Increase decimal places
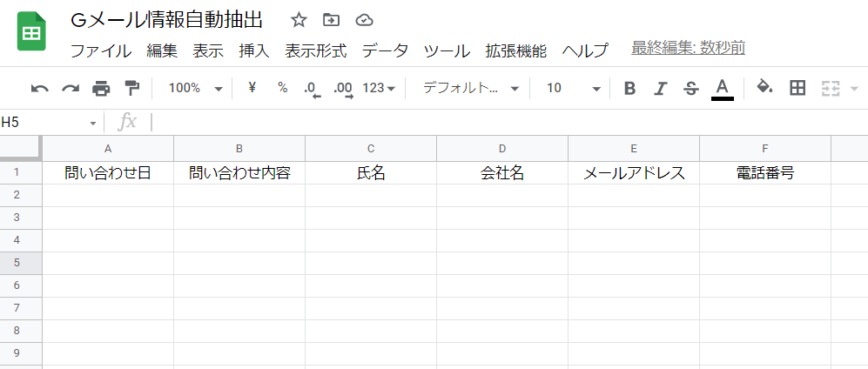 (x=344, y=89)
